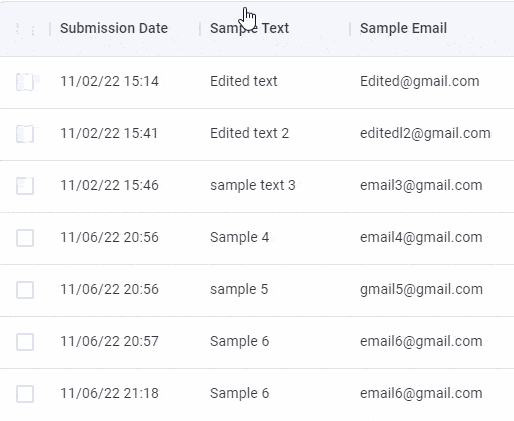Select the email3@gmail.com cell
Image resolution: width=514 pixels, height=421 pixels.
421,185
